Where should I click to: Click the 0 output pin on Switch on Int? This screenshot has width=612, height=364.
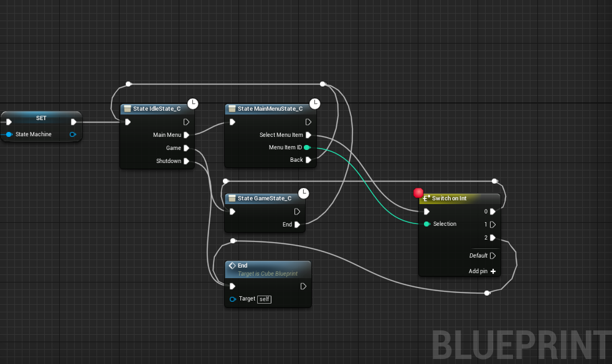point(492,212)
